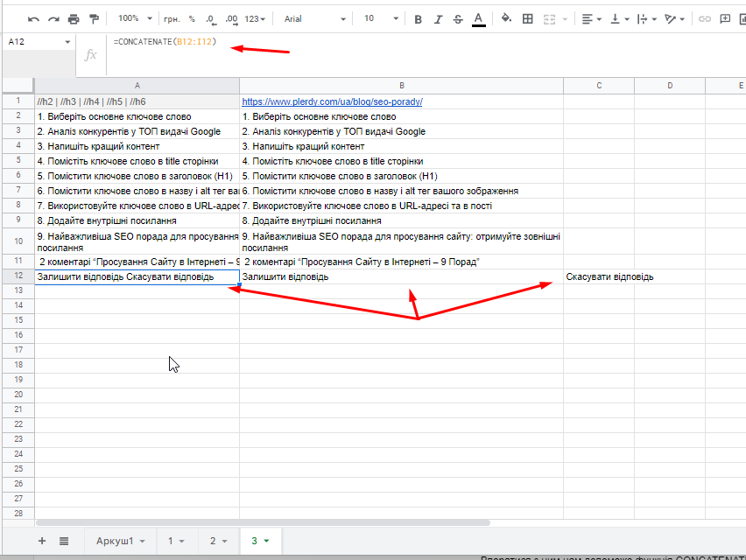This screenshot has height=560, width=746.
Task: Open the all sheets list icon
Action: pyautogui.click(x=64, y=541)
